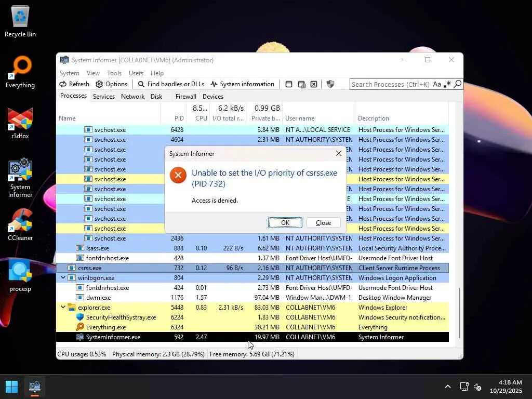Show hidden system tray icons
532x399 pixels.
click(447, 387)
